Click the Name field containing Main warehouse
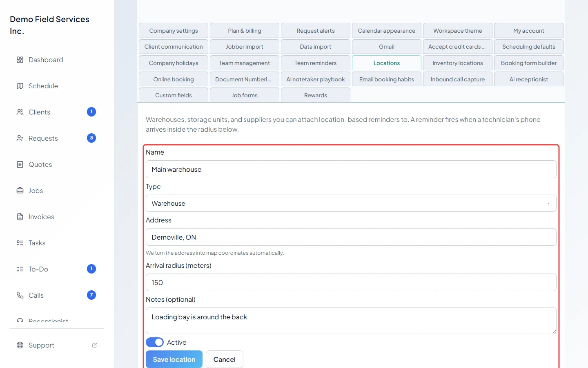 click(x=351, y=169)
